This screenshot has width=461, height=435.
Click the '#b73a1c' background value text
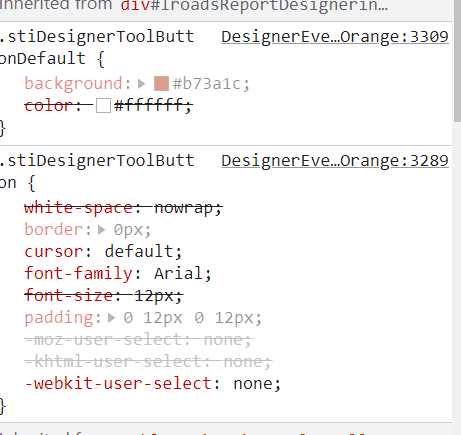coord(207,84)
